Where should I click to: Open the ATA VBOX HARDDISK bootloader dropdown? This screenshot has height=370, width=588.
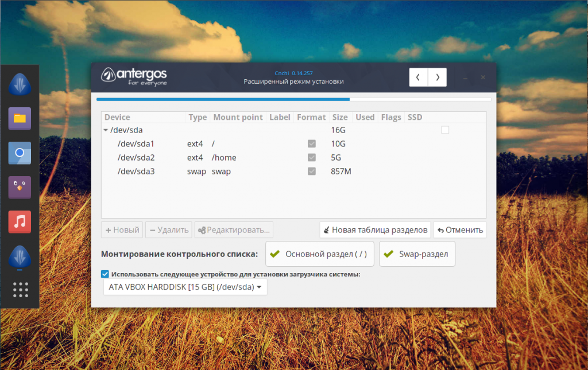tap(185, 287)
